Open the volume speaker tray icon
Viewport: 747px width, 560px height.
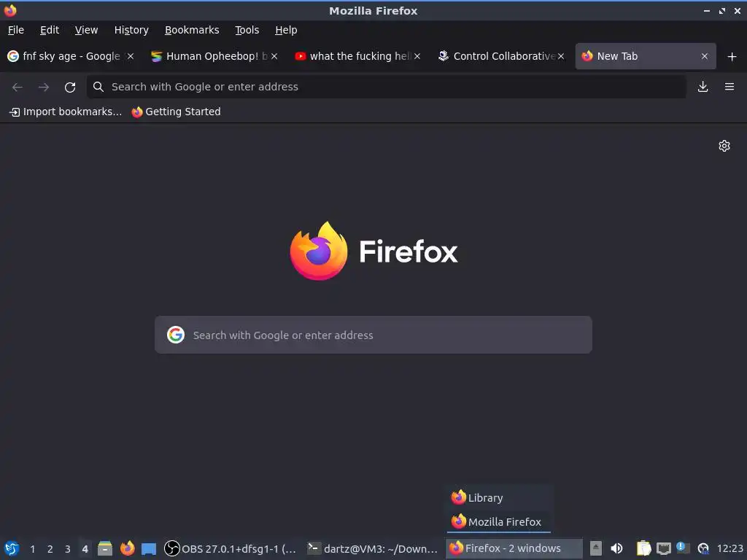[616, 548]
